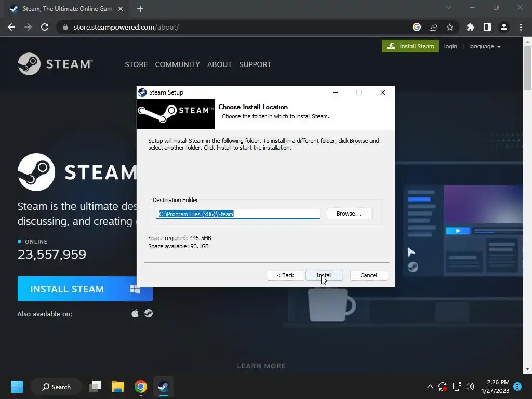Bookmark this page with the star icon
Viewport: 532px width, 399px height.
click(x=450, y=27)
